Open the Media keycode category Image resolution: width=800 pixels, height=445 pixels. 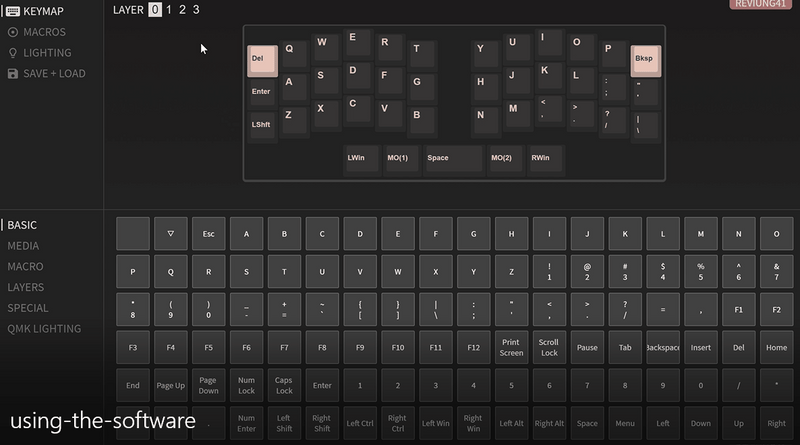click(x=24, y=246)
